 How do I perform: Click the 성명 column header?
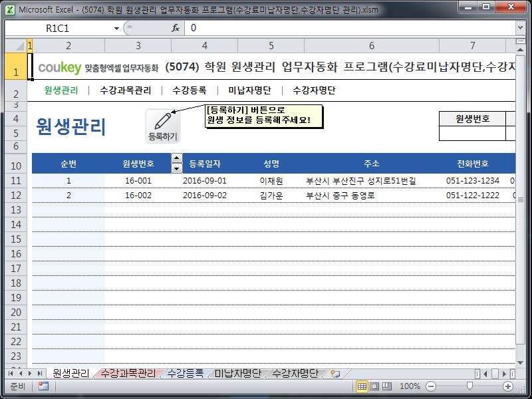pyautogui.click(x=271, y=164)
